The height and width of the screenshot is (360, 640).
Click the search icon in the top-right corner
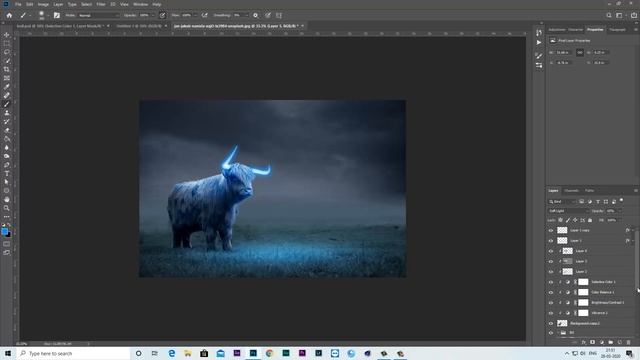[609, 16]
